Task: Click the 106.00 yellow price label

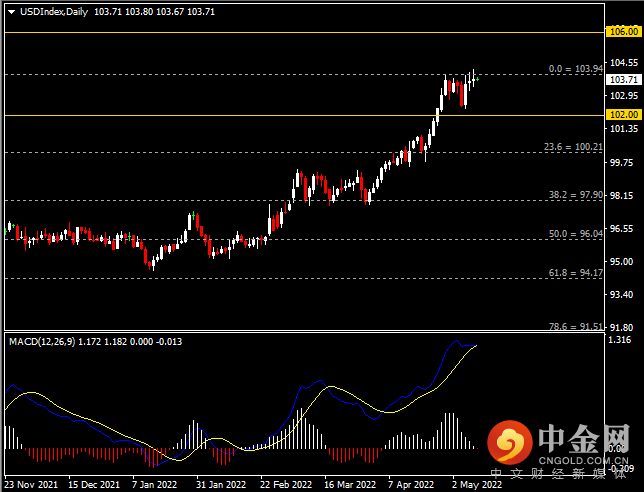Action: (624, 32)
